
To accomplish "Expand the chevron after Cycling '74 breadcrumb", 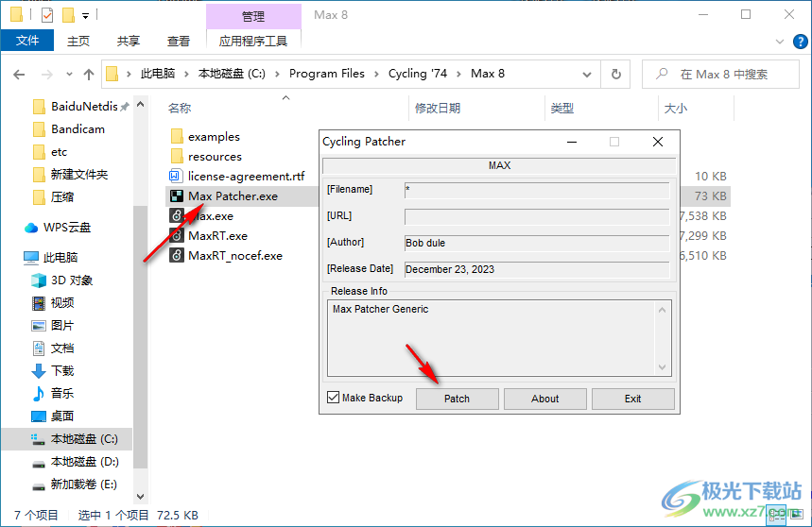I will click(x=458, y=75).
